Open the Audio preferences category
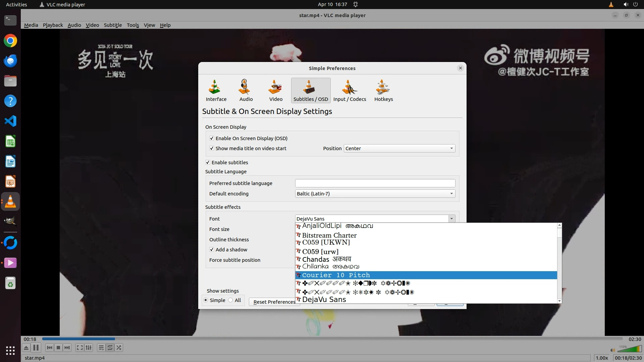This screenshot has width=644, height=362. [246, 90]
